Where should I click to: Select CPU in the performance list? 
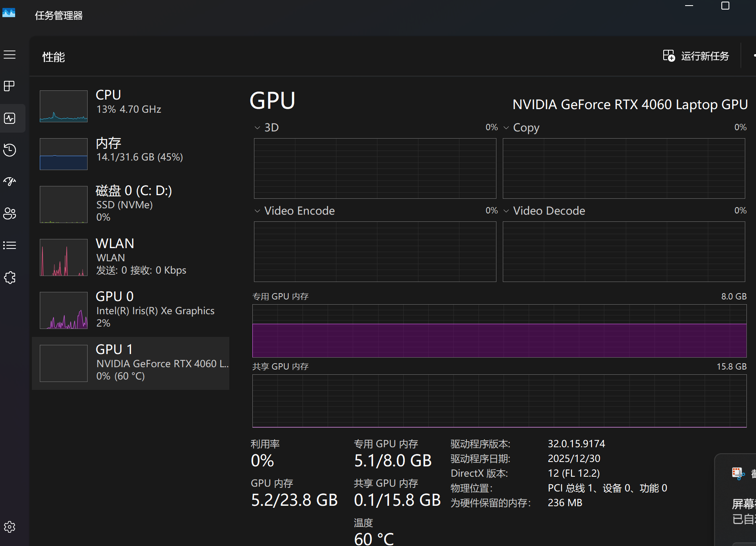tap(131, 106)
